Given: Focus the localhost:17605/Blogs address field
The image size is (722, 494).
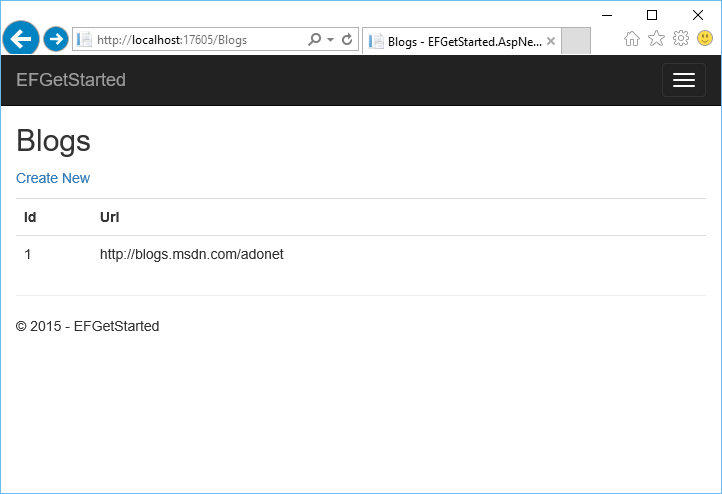Looking at the screenshot, I should tap(190, 40).
